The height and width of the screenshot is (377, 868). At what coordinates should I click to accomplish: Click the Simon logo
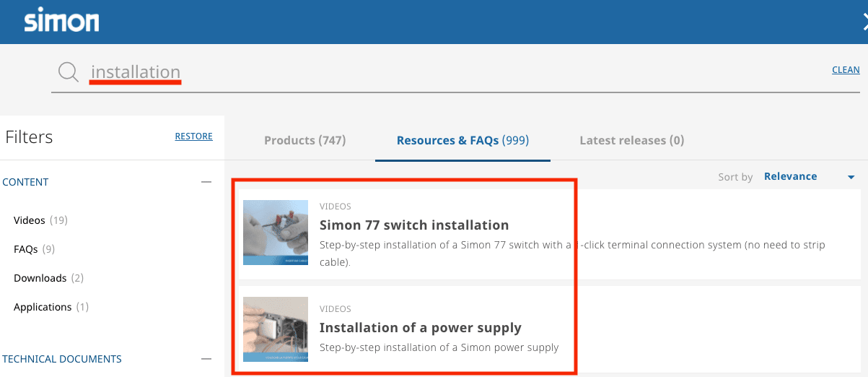61,21
